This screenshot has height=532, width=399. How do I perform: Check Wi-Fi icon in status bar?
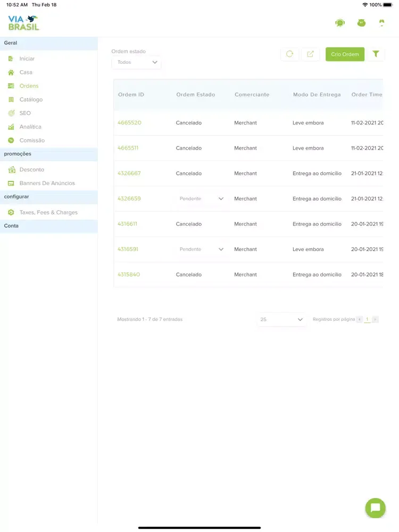coord(365,5)
